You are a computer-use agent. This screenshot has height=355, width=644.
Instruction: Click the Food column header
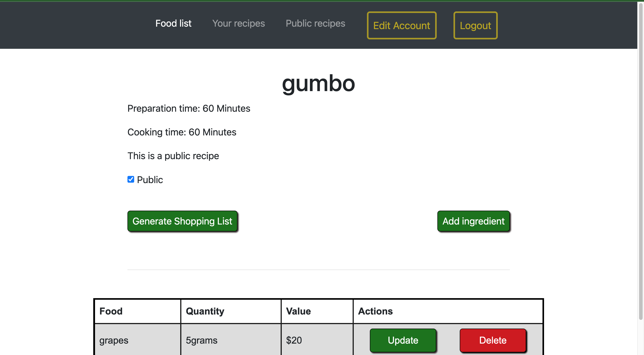click(111, 311)
